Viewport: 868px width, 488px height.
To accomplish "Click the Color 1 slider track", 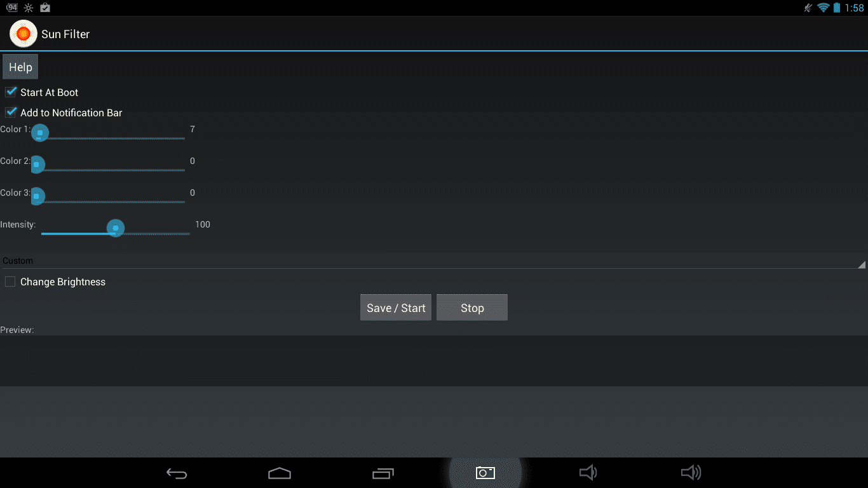I will pyautogui.click(x=111, y=138).
